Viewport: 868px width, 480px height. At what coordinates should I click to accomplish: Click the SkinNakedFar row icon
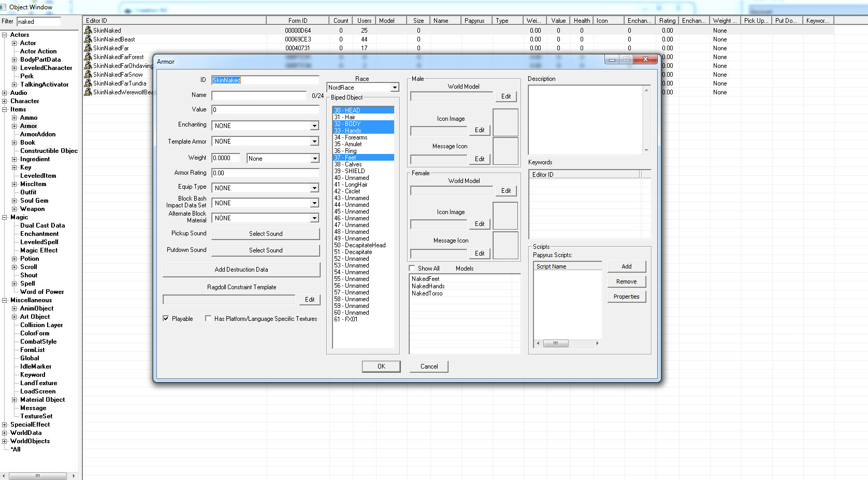(88, 48)
